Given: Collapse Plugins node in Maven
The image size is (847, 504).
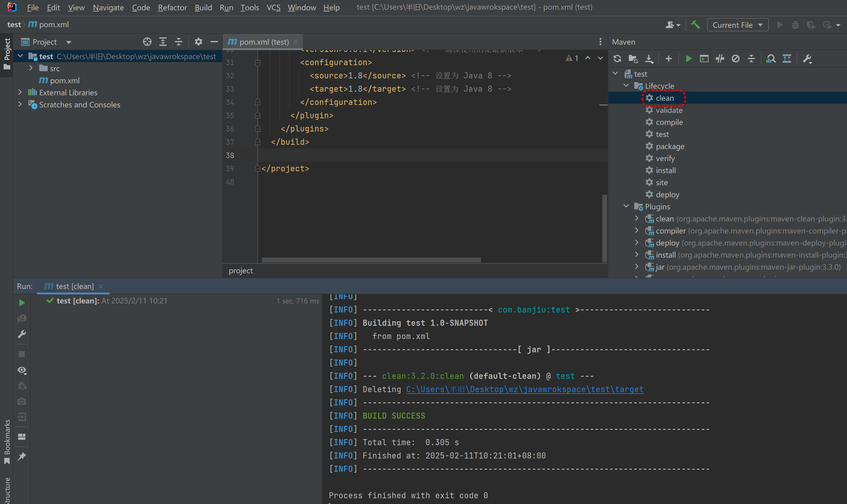Looking at the screenshot, I should coord(626,206).
